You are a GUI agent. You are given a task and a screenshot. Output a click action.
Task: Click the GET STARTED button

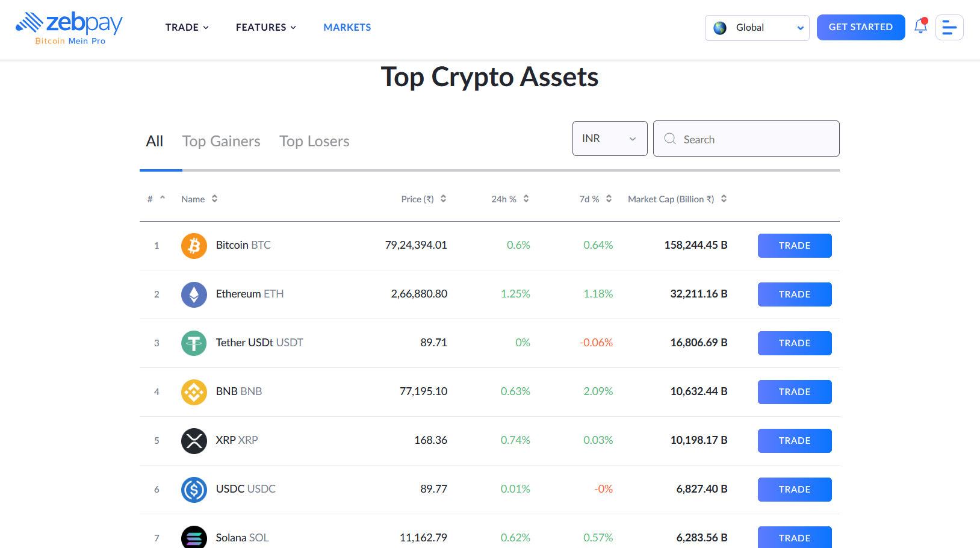click(x=861, y=27)
